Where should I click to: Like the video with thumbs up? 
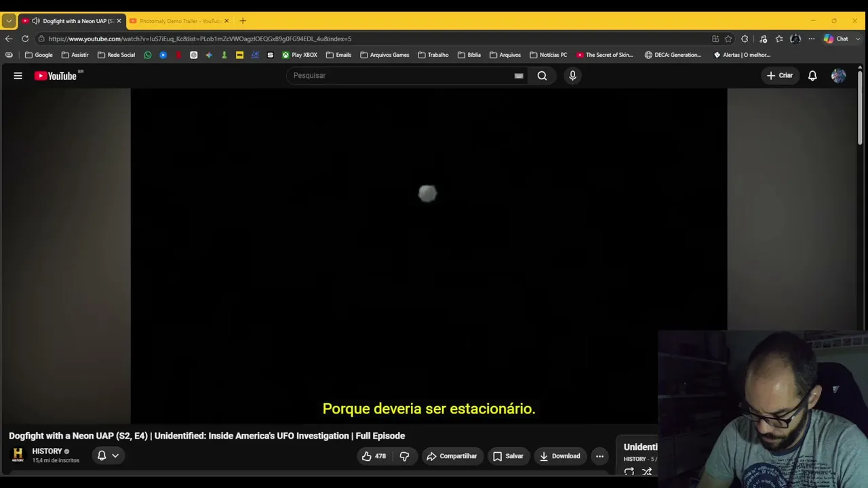pyautogui.click(x=374, y=456)
